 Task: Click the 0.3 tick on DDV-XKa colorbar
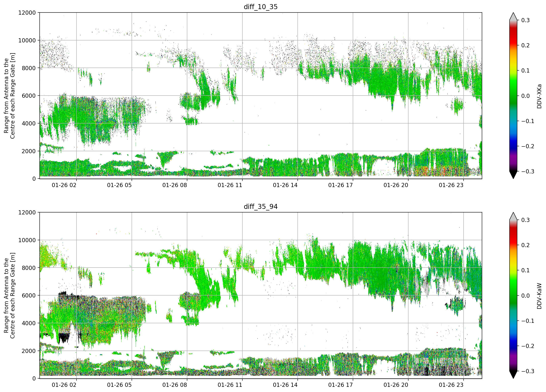click(x=526, y=20)
